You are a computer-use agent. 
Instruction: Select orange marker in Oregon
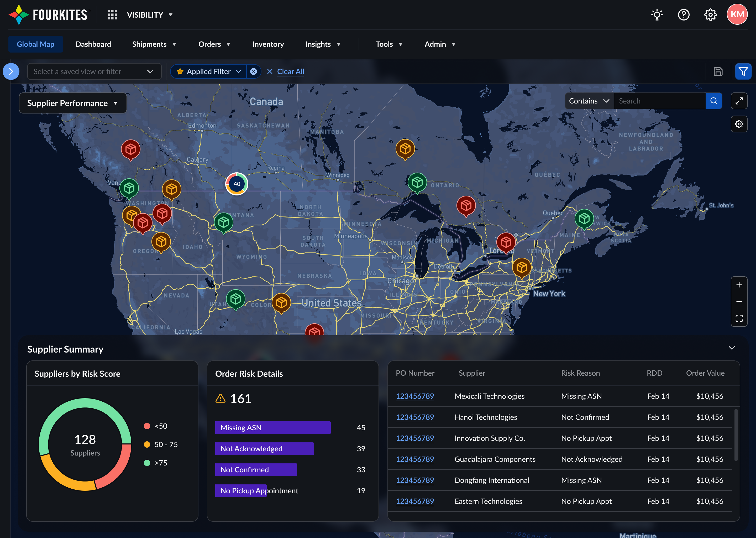pos(161,242)
